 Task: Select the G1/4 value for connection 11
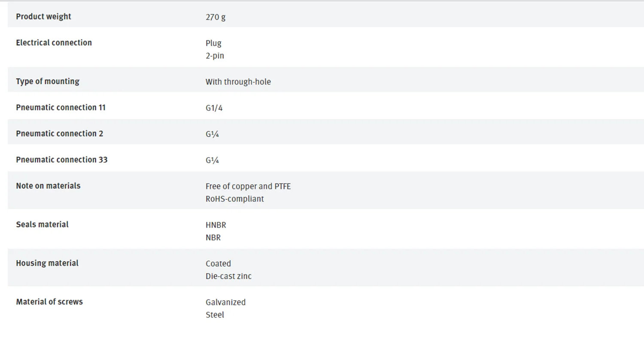click(x=214, y=108)
